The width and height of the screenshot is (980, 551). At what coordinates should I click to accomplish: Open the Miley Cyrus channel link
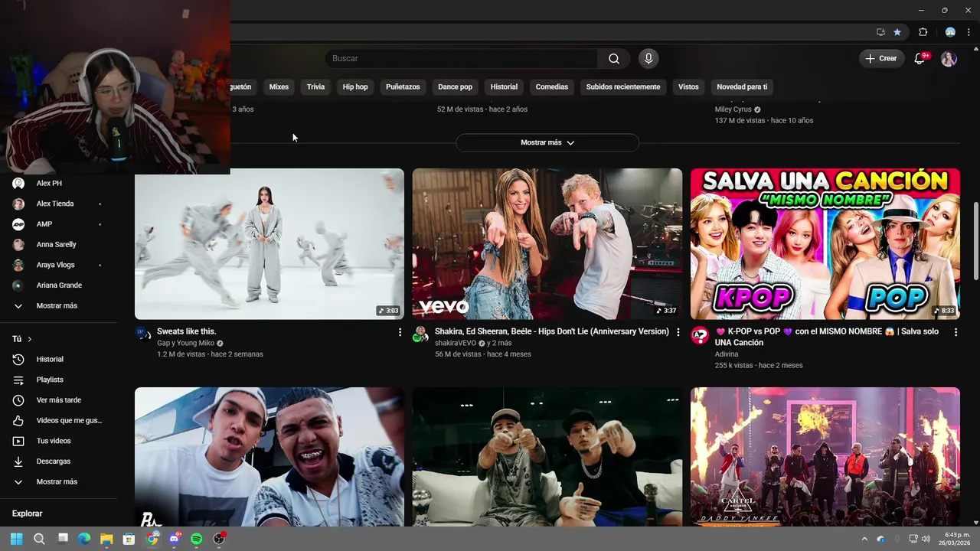pyautogui.click(x=733, y=109)
